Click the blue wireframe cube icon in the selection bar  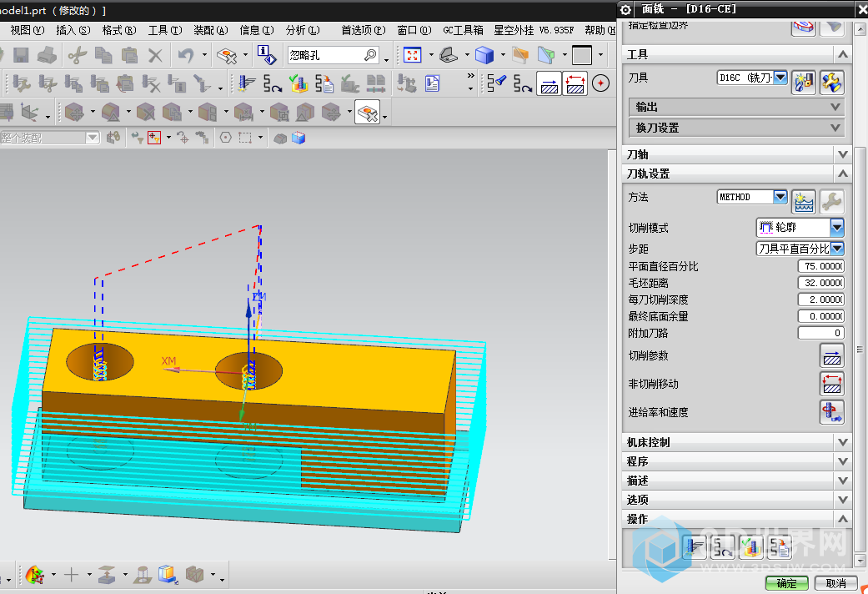[x=299, y=138]
